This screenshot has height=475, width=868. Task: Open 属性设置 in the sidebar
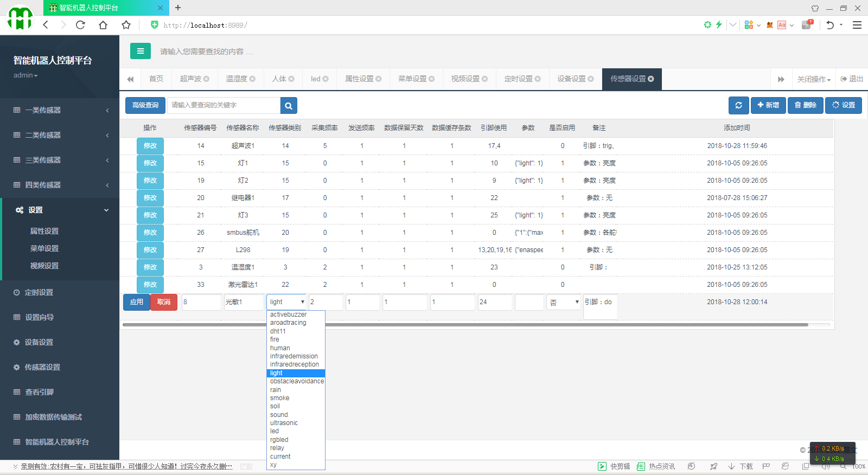44,231
